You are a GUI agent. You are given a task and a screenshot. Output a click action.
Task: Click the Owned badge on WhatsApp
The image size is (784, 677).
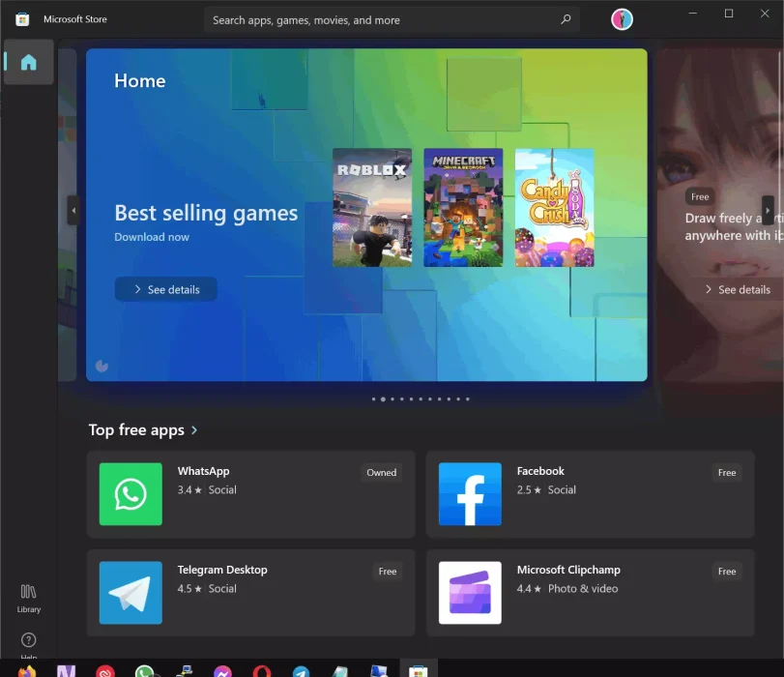pos(382,472)
